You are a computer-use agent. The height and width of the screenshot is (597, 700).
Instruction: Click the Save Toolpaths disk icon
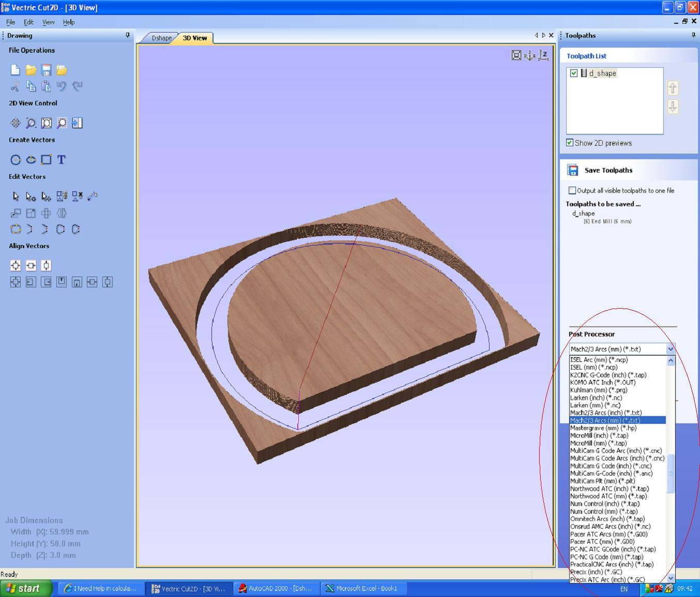pos(572,170)
